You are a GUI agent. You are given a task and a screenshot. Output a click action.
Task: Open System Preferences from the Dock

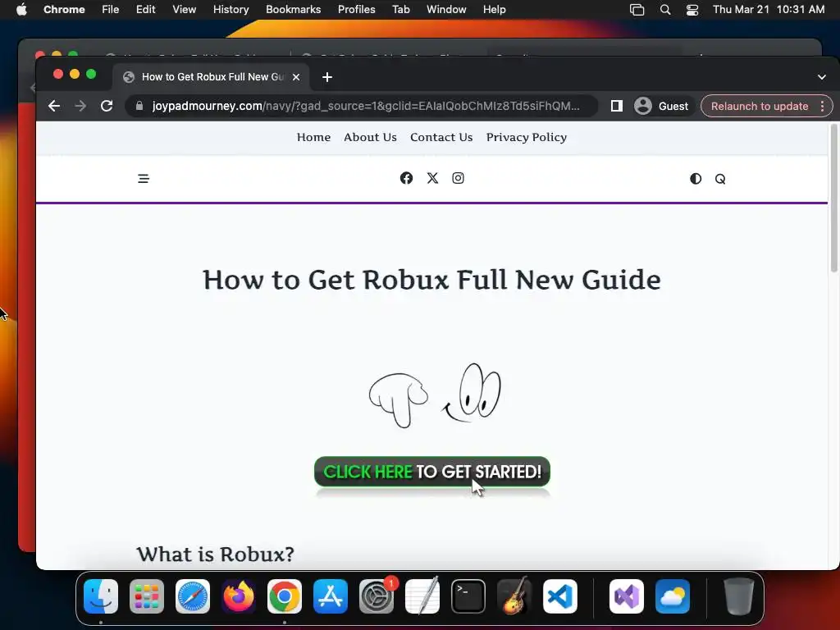376,596
